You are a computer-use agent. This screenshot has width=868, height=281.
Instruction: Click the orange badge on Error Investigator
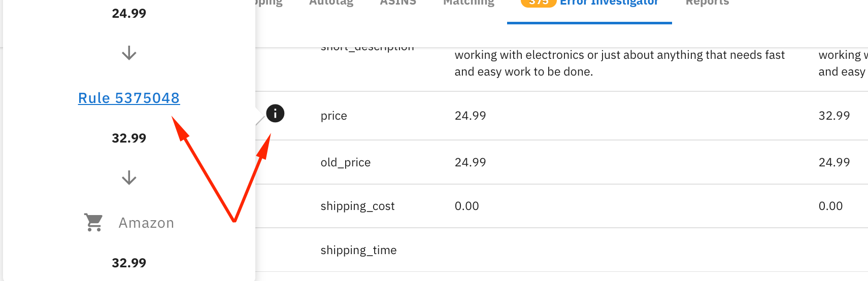click(x=539, y=3)
